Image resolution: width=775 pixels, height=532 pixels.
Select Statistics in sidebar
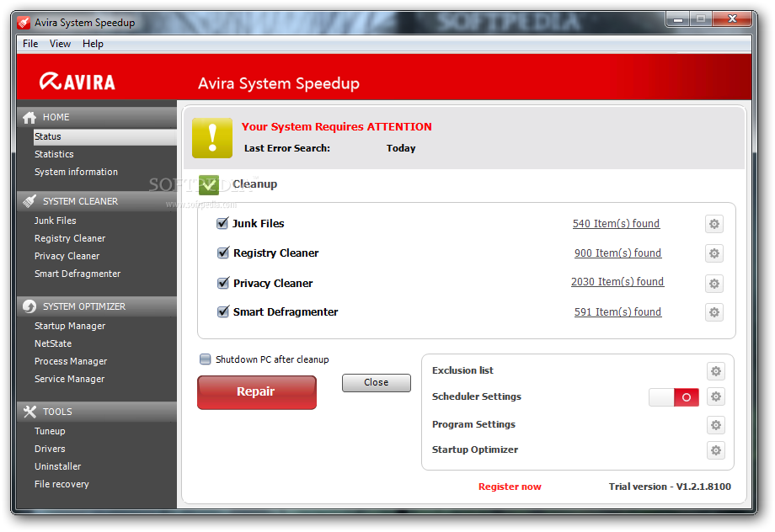coord(54,154)
